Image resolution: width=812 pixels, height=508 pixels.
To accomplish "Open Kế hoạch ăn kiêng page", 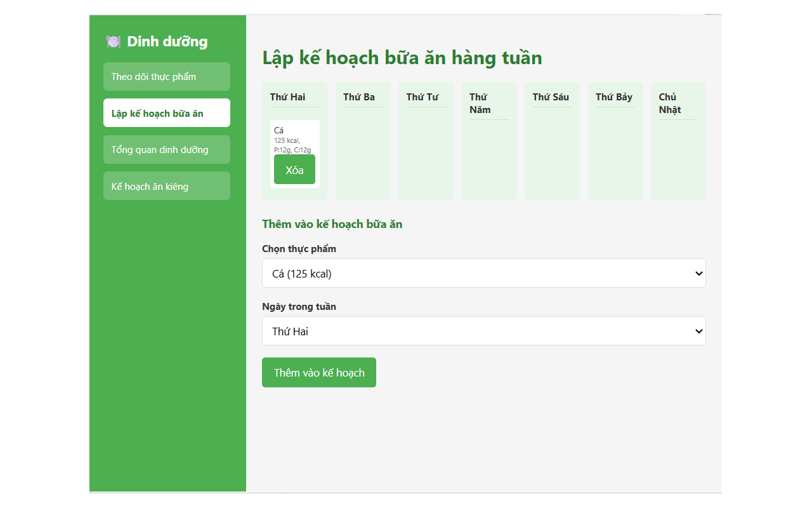I will pos(167,186).
